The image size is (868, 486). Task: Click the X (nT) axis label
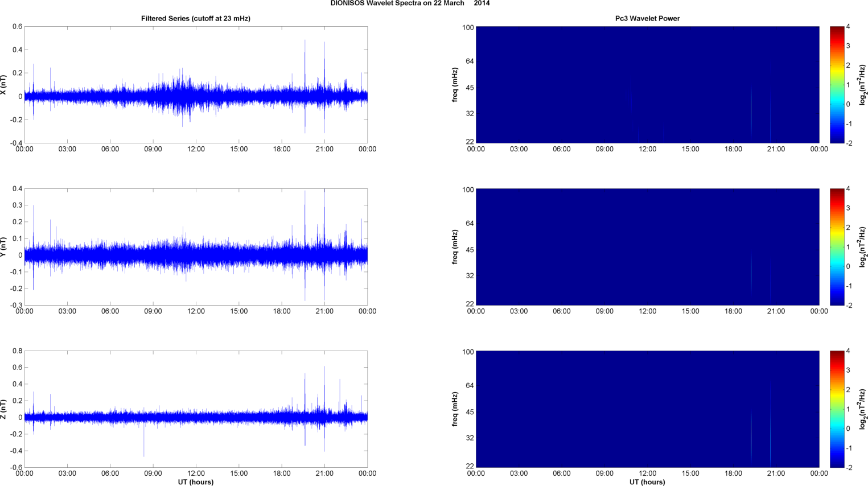4,85
